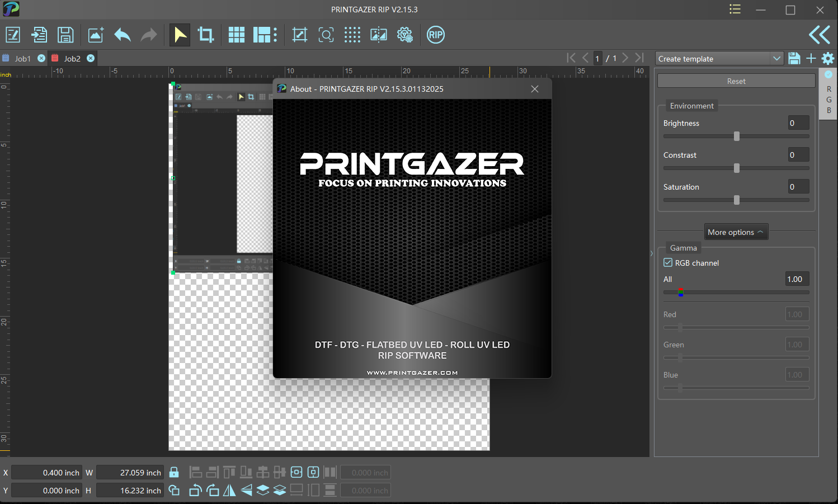Image resolution: width=838 pixels, height=504 pixels.
Task: Edit the All gamma value field
Action: click(798, 279)
